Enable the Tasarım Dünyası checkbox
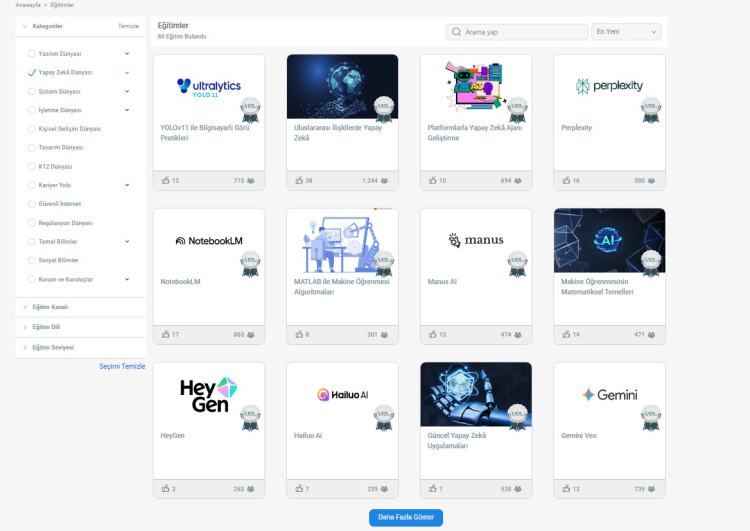This screenshot has width=750, height=531. click(32, 147)
